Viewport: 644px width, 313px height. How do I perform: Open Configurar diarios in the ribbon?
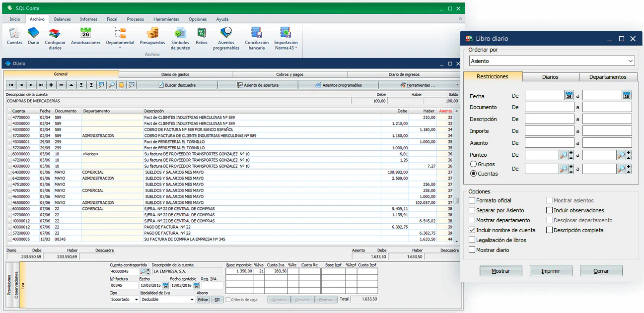pos(55,39)
